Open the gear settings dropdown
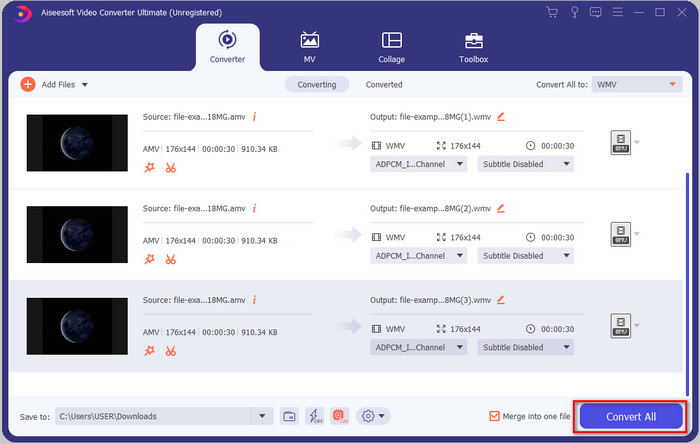Viewport: 700px width, 444px height. (373, 416)
